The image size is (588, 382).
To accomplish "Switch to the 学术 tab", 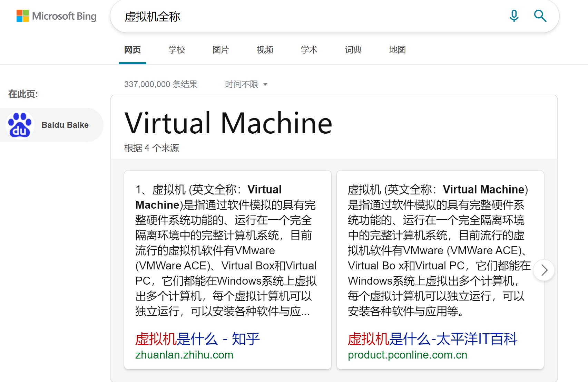I will point(309,50).
